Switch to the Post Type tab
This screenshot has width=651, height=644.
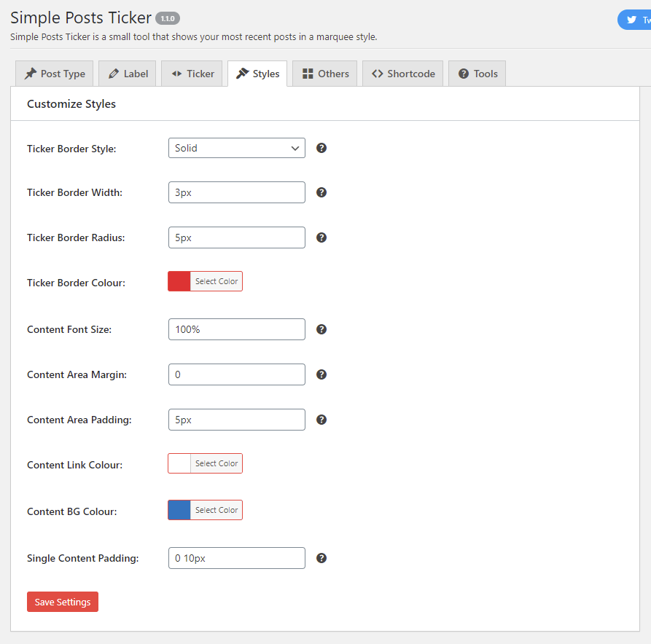point(55,74)
